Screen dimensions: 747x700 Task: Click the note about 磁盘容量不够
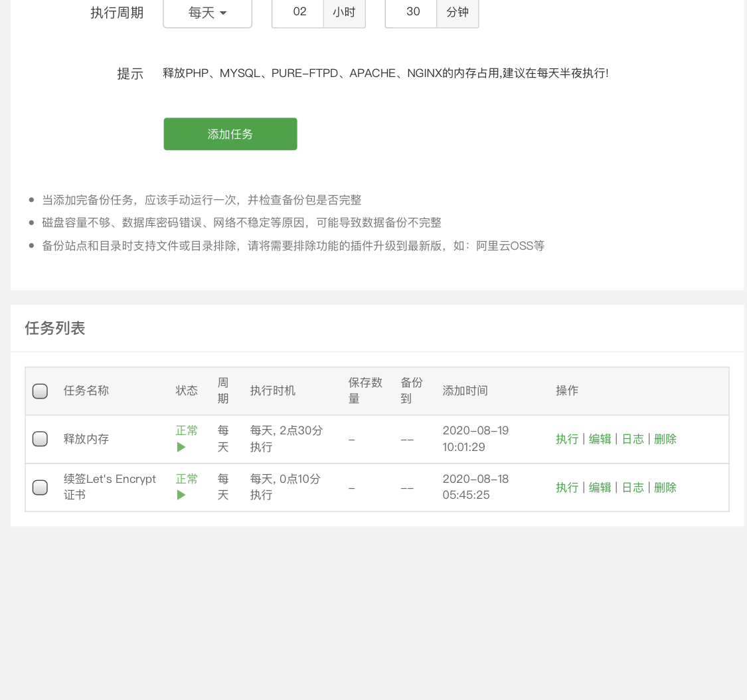(x=242, y=222)
